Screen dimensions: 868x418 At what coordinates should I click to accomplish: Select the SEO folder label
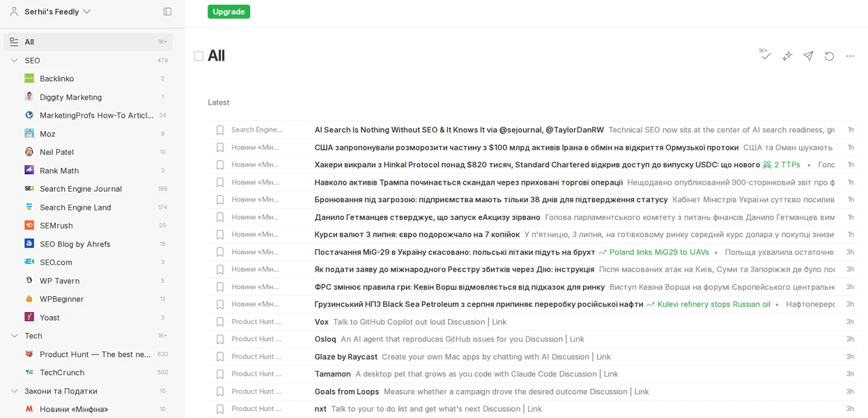pos(32,61)
